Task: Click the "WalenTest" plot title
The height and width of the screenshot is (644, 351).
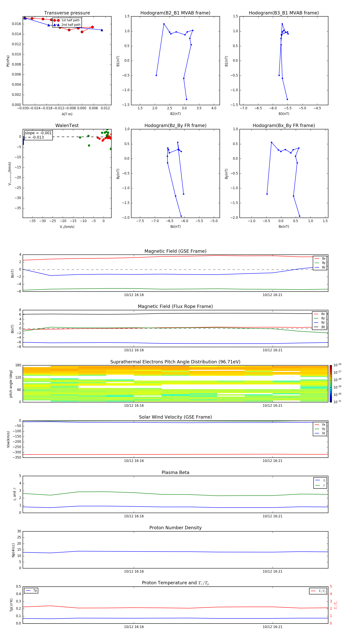Action: 67,125
